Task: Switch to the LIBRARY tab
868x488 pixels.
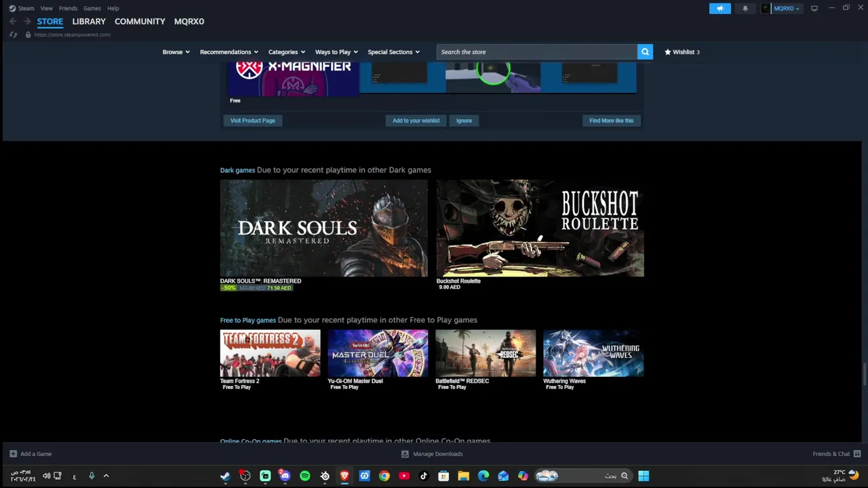Action: tap(89, 21)
